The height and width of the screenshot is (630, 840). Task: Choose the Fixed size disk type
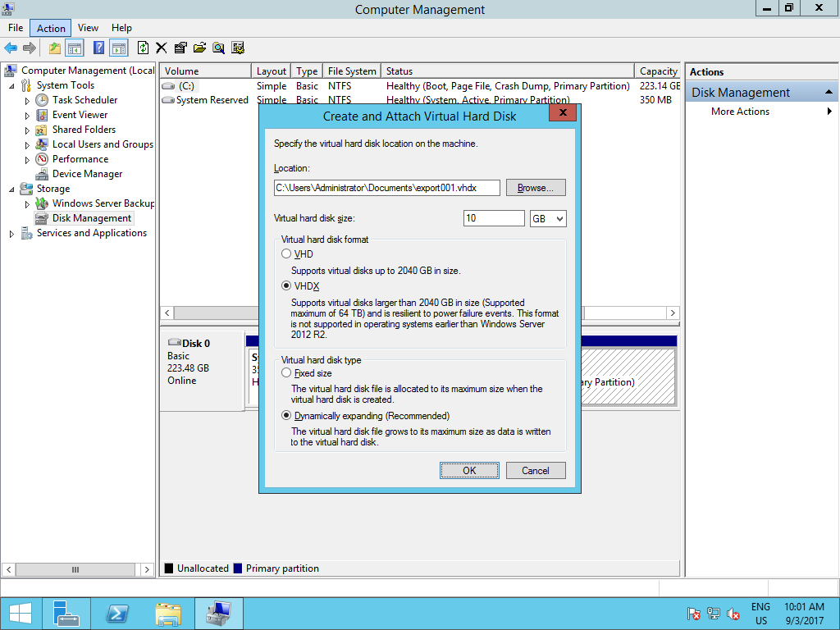(x=286, y=372)
